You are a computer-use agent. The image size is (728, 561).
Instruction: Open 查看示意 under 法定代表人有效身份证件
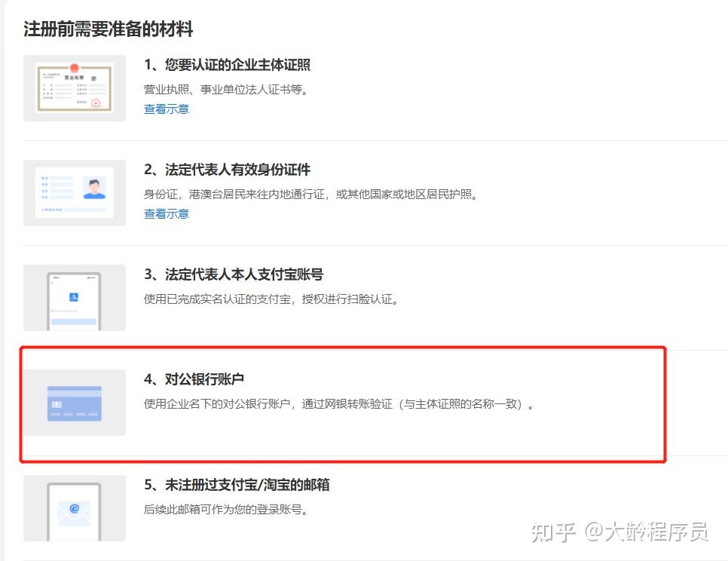[x=165, y=213]
